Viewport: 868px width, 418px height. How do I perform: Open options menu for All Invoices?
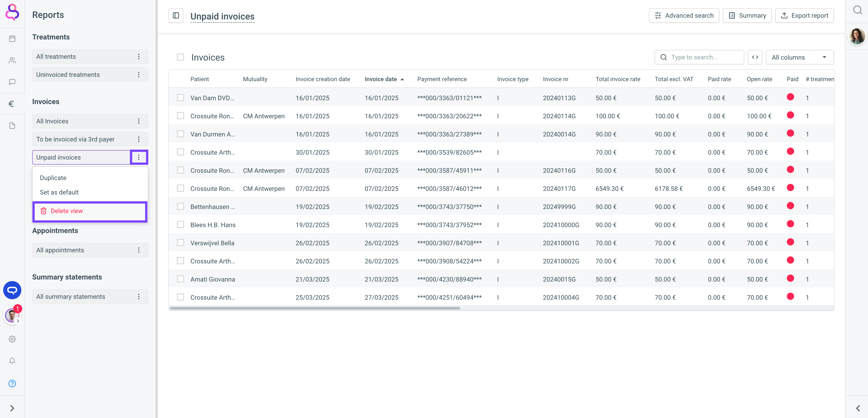point(139,121)
